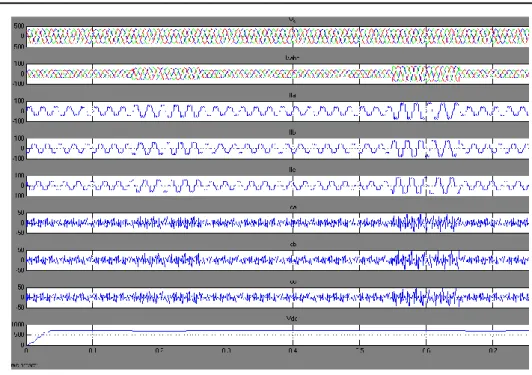The width and height of the screenshot is (532, 375).
Task: Click the 0.6 time axis tick label
Action: click(x=426, y=350)
